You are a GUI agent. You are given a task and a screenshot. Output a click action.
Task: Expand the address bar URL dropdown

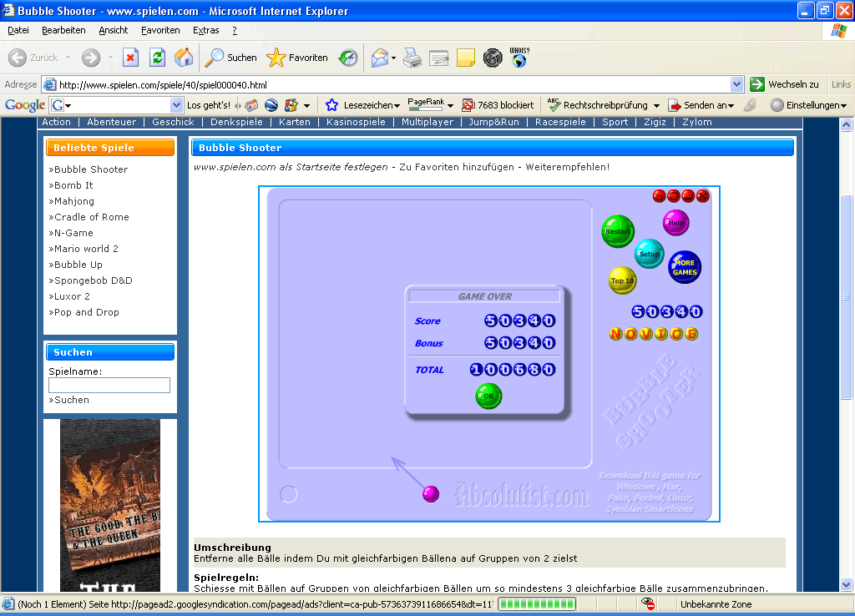coord(736,84)
